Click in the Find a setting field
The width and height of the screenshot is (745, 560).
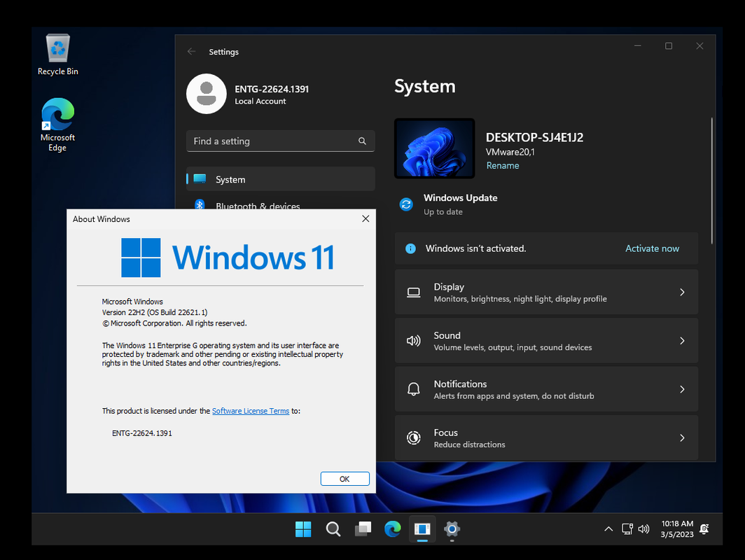coord(280,141)
